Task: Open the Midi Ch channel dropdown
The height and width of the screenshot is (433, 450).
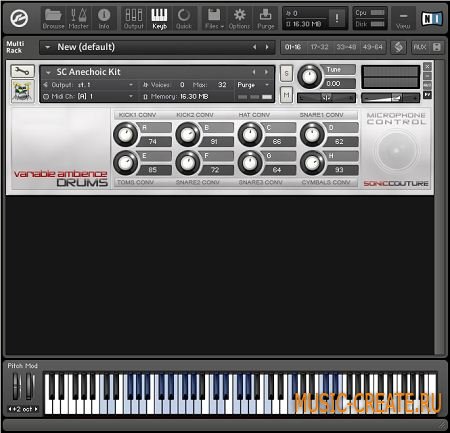Action: (x=88, y=97)
